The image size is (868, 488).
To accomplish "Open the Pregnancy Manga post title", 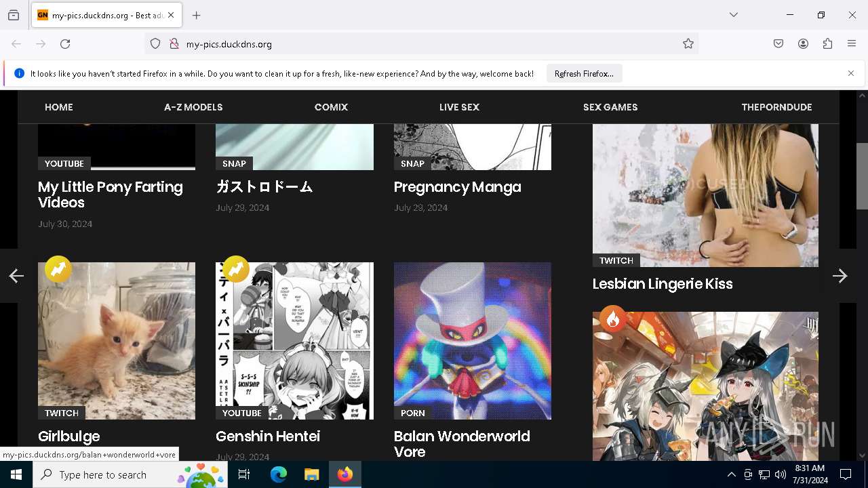I will [x=458, y=187].
